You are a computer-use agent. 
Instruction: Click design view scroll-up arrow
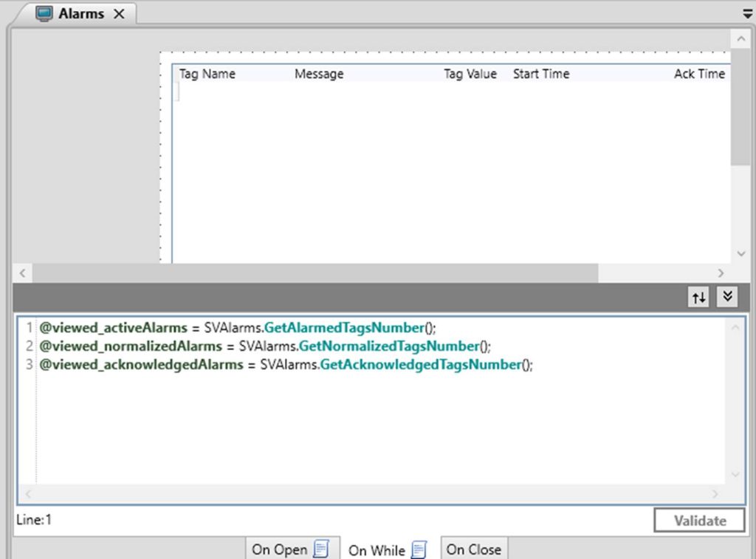741,38
